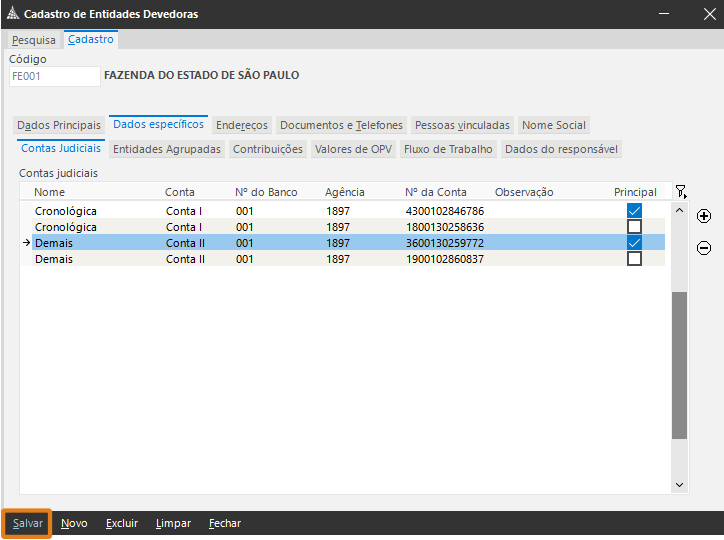Viewport: 724px width, 540px height.
Task: Click the Salvar button
Action: coord(27,523)
